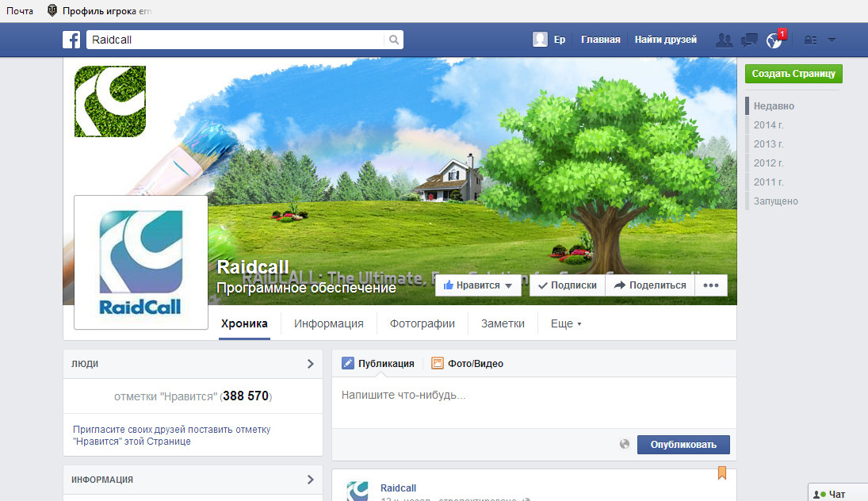The height and width of the screenshot is (501, 868).
Task: Expand the ИНФОРМАЦИЯ section chevron
Action: (311, 480)
